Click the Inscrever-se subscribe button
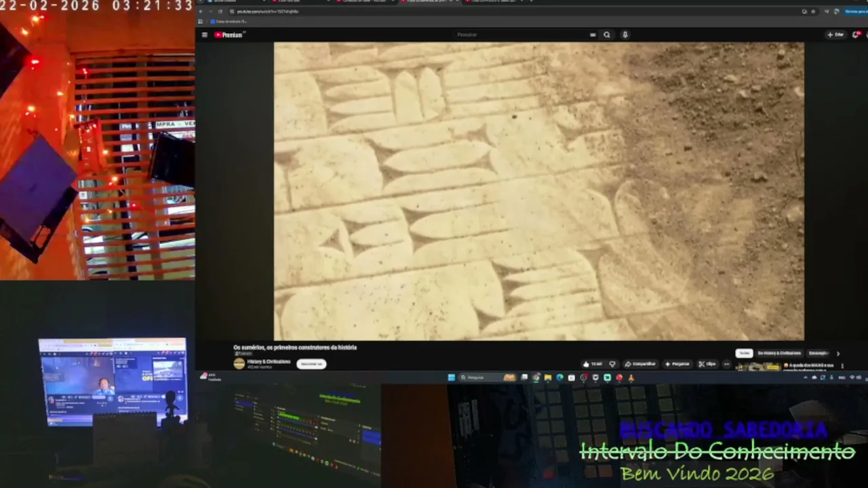This screenshot has height=488, width=868. coord(311,364)
